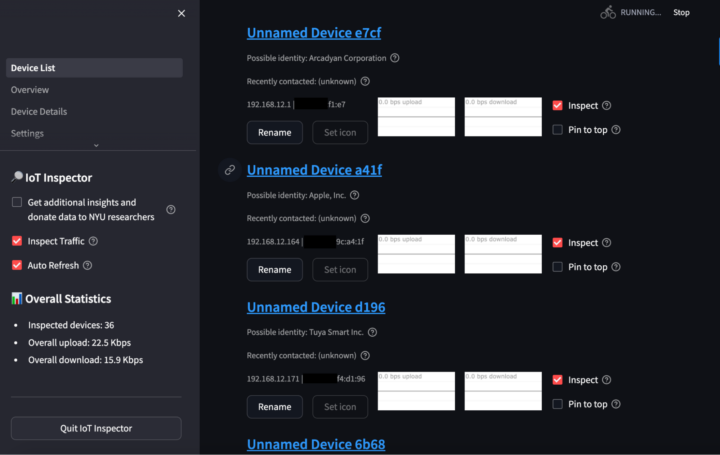
Task: Open Device Details in sidebar
Action: coord(39,111)
